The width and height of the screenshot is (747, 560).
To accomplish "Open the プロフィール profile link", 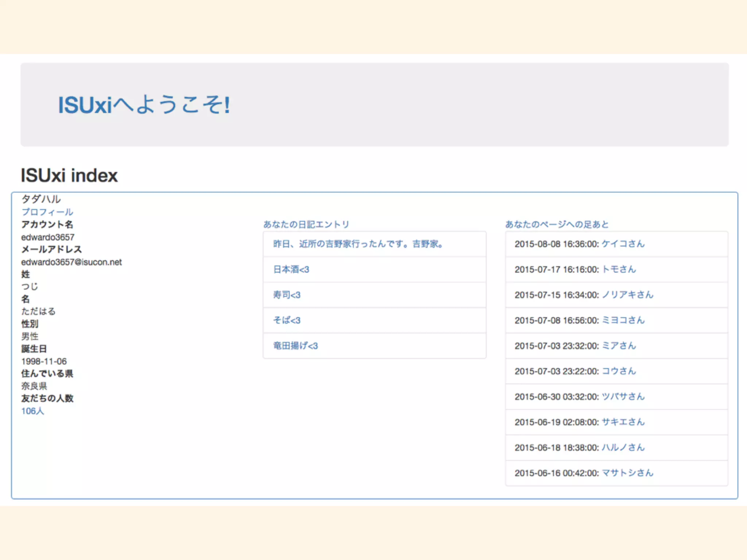I will pyautogui.click(x=47, y=212).
